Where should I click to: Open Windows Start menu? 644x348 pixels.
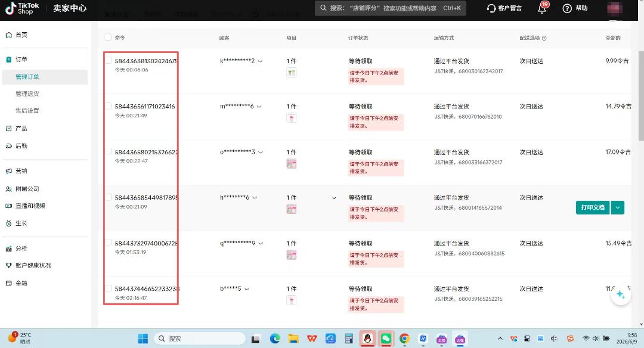pyautogui.click(x=143, y=338)
